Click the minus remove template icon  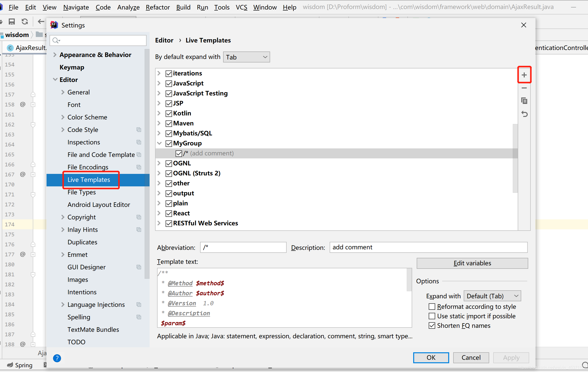tap(524, 88)
